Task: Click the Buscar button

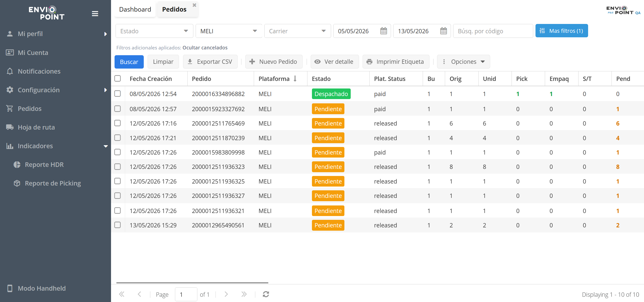Action: [x=129, y=62]
